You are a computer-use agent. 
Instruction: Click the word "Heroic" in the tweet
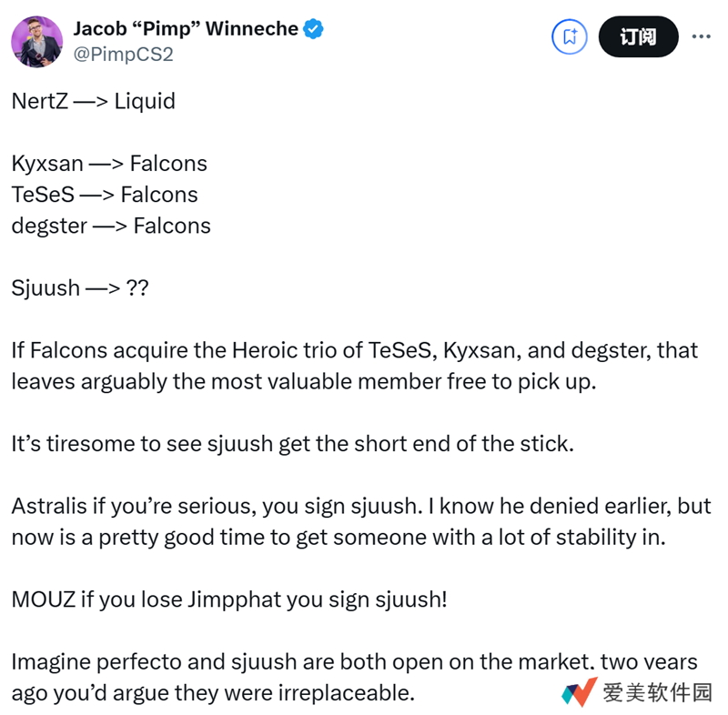coord(272,350)
